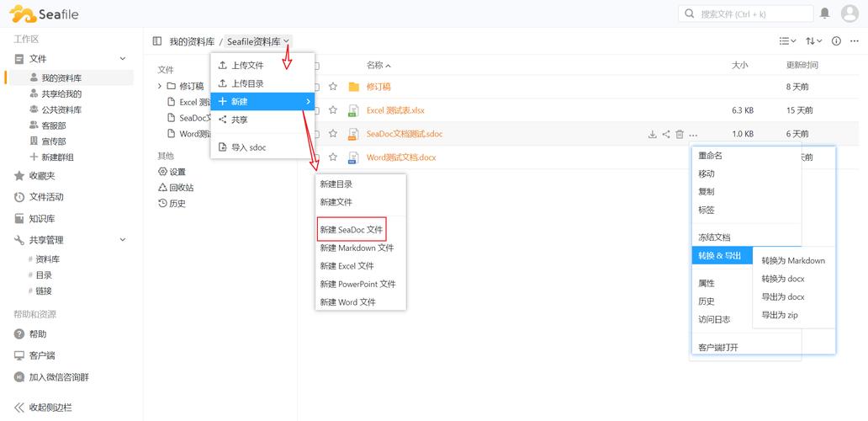Open 回收站 in library tree
Screen dimensions: 868x421
pos(176,187)
